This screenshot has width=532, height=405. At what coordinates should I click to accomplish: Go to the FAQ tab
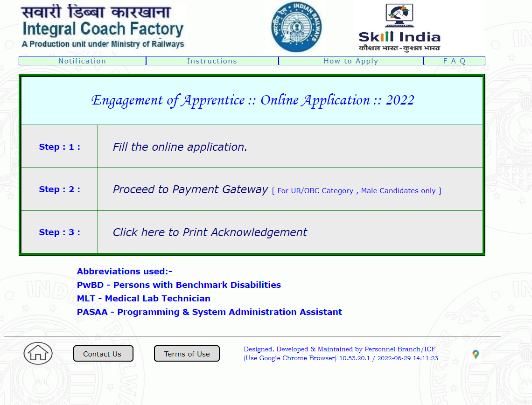pyautogui.click(x=454, y=61)
